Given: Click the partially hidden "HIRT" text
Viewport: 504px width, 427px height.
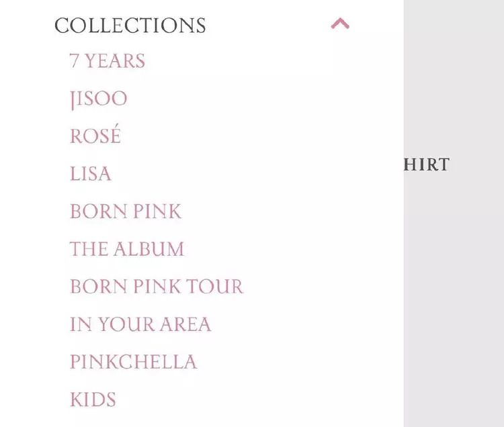Looking at the screenshot, I should (427, 164).
